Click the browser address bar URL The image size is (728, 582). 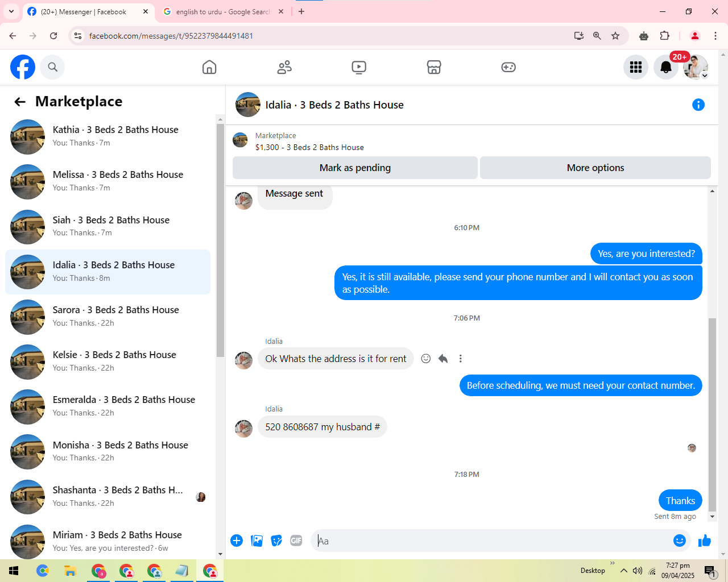click(x=171, y=36)
